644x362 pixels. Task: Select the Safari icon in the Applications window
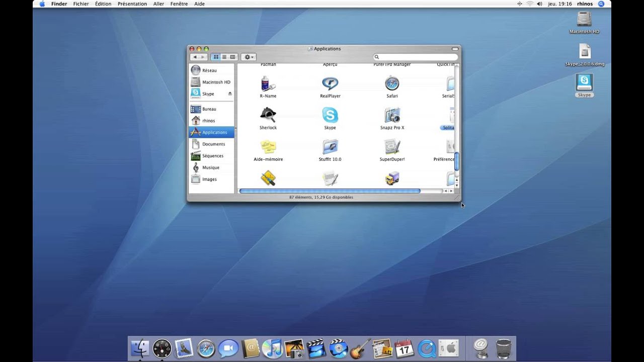[x=392, y=83]
